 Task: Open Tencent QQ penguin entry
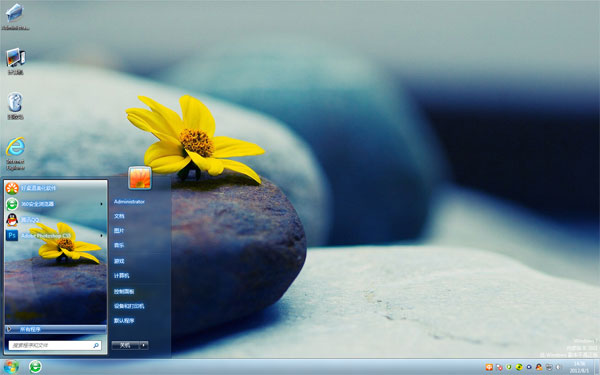[x=55, y=220]
